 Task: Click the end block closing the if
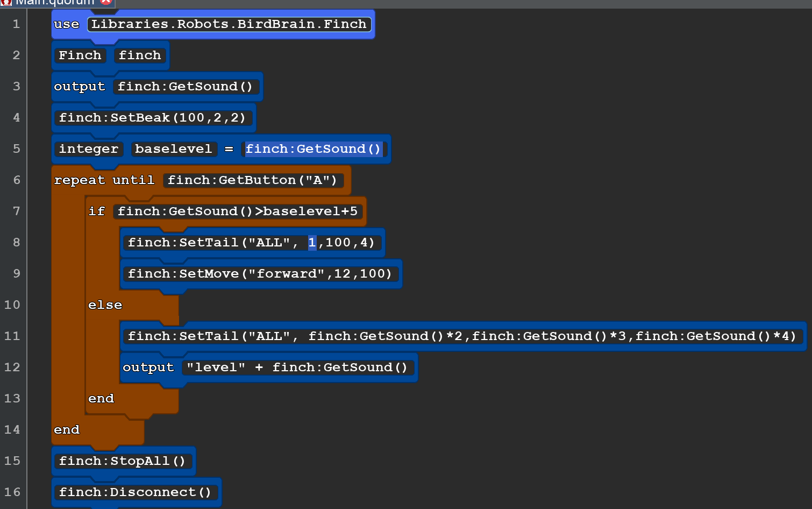101,398
